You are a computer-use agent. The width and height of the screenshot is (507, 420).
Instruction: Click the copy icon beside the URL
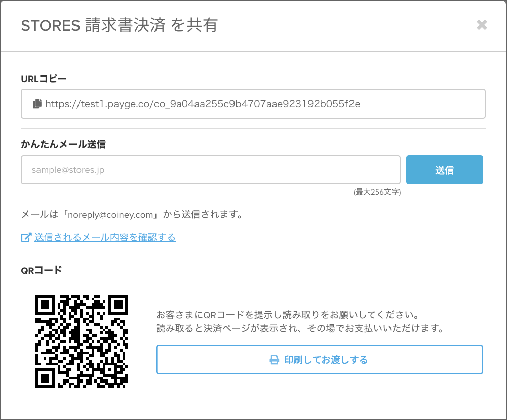pos(37,104)
